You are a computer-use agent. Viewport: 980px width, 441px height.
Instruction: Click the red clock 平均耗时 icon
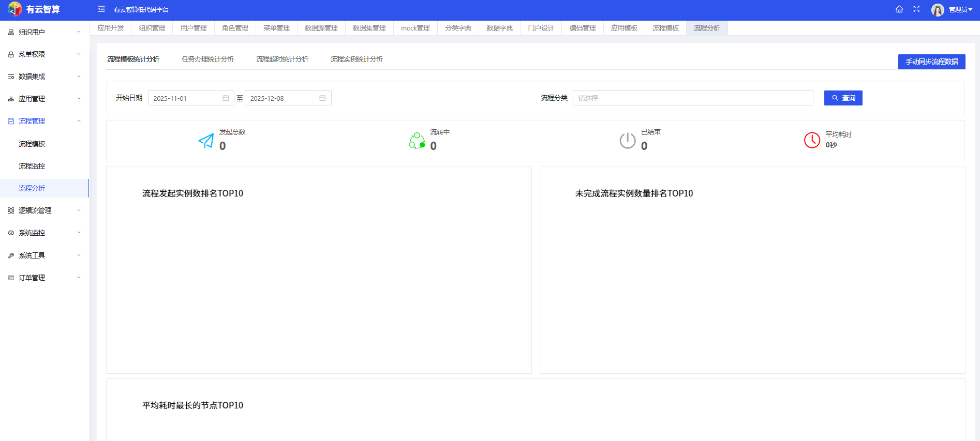[x=812, y=140]
